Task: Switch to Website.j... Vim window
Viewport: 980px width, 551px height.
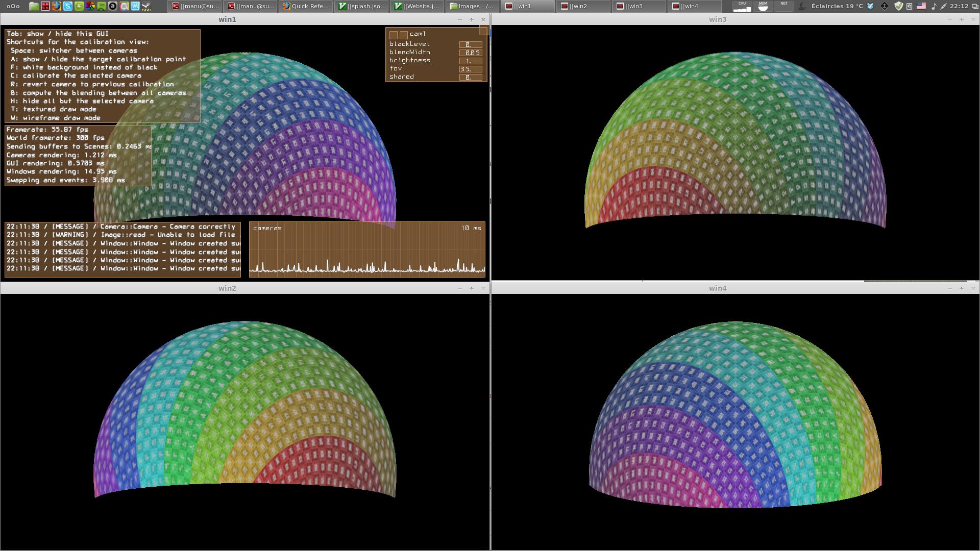Action: coord(418,6)
